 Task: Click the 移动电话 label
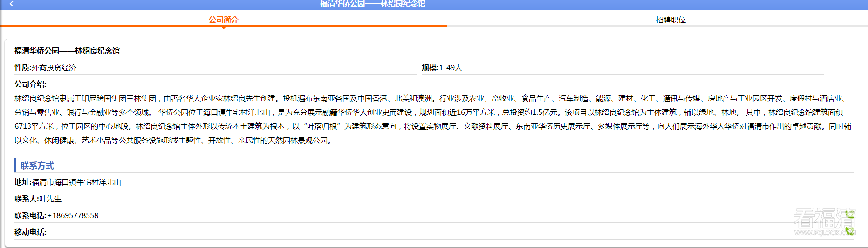30,232
